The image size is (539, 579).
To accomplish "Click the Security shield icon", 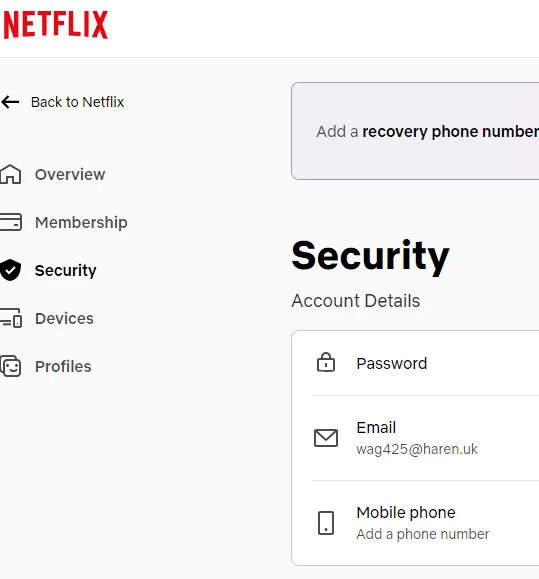I will pos(10,270).
